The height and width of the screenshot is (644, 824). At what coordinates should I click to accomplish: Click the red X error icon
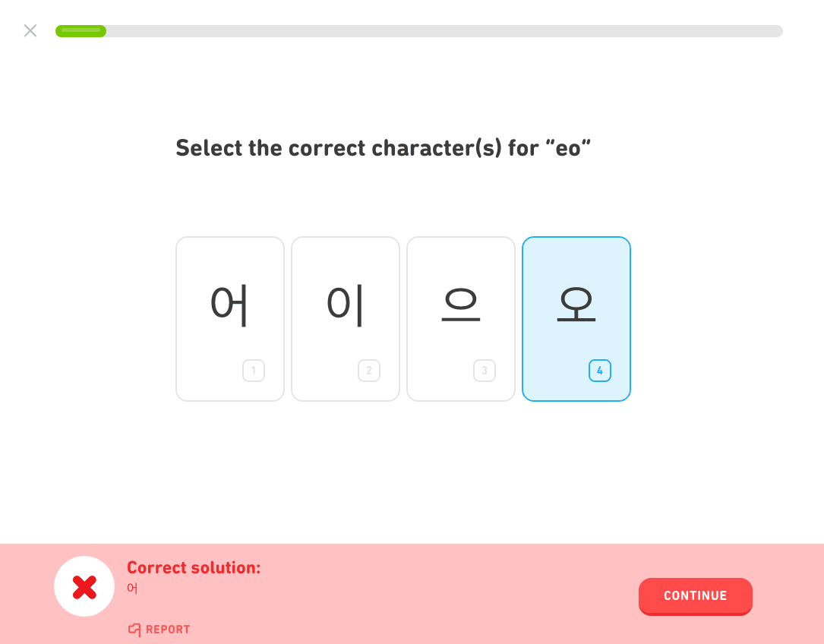84,586
